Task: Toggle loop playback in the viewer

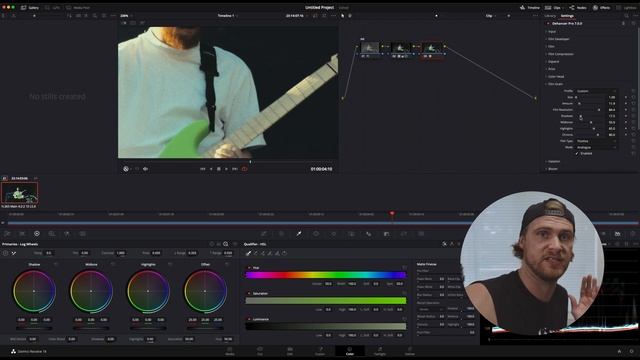Action: coord(244,169)
